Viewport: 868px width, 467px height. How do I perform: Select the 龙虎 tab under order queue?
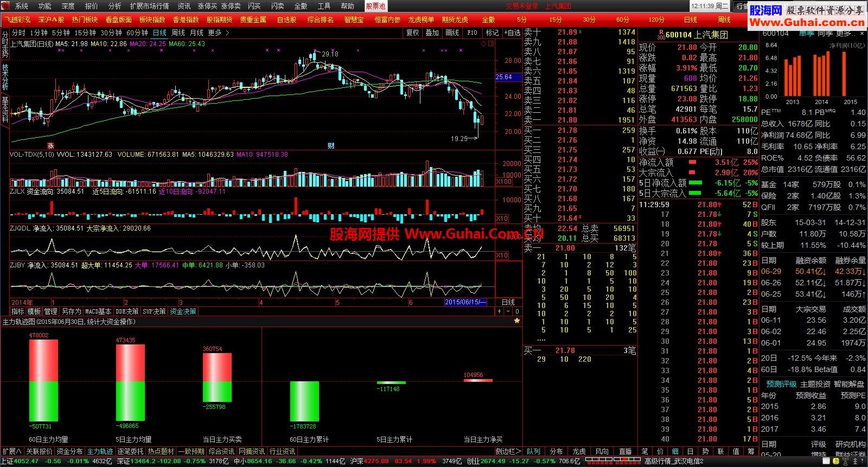tap(579, 451)
